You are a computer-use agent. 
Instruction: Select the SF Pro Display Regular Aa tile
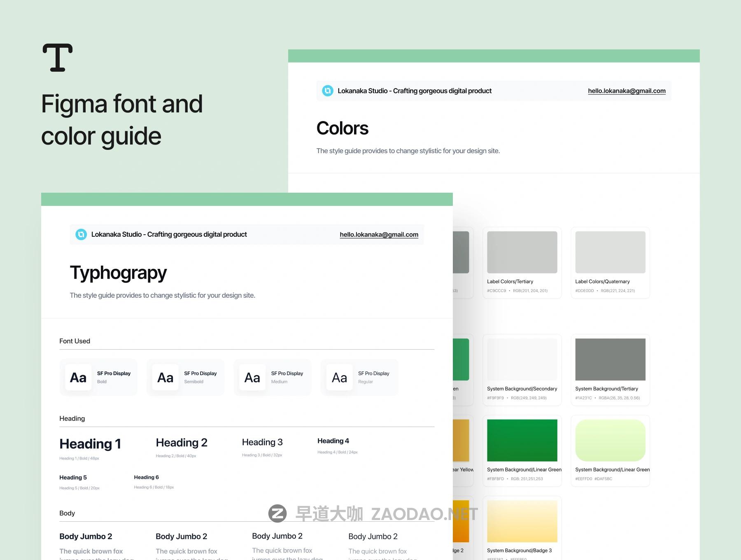[340, 378]
